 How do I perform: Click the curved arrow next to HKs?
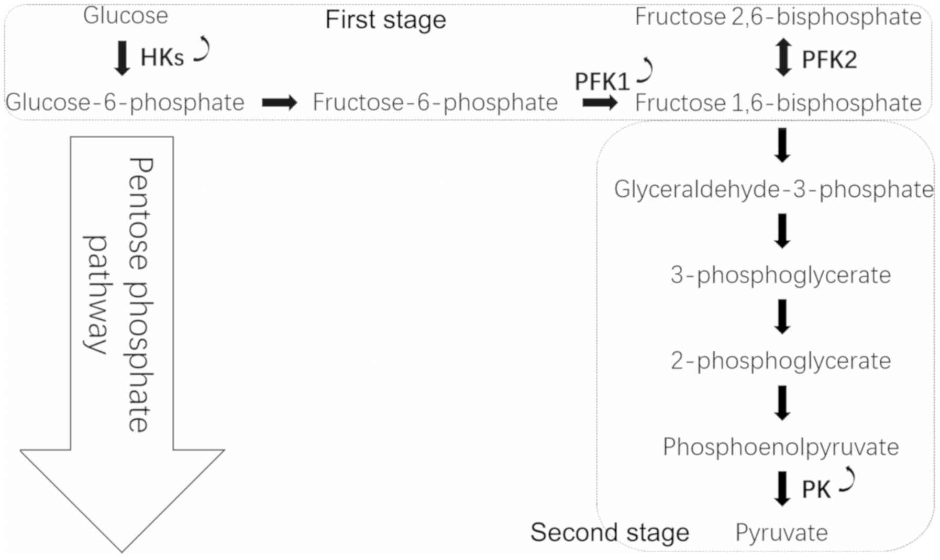point(202,50)
